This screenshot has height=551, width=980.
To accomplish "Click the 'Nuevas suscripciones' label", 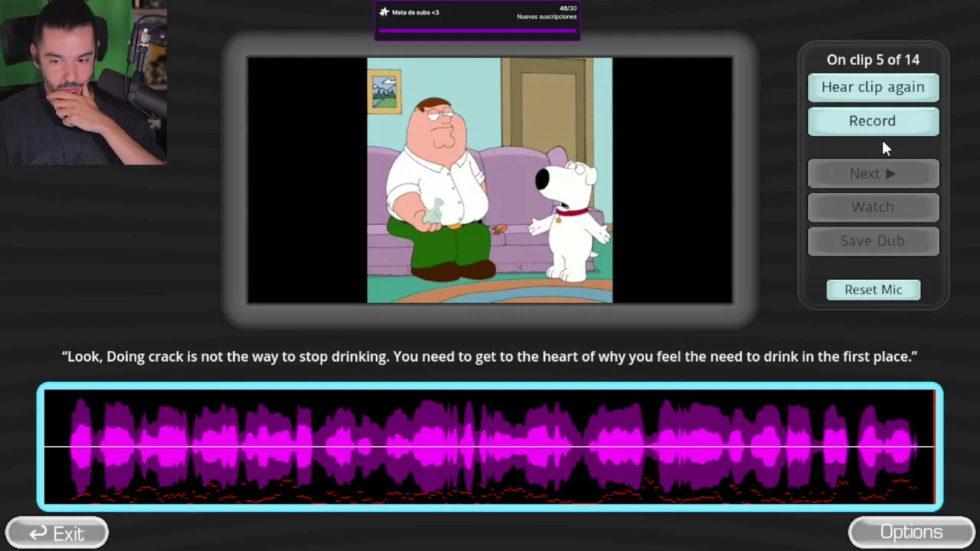I will 547,17.
